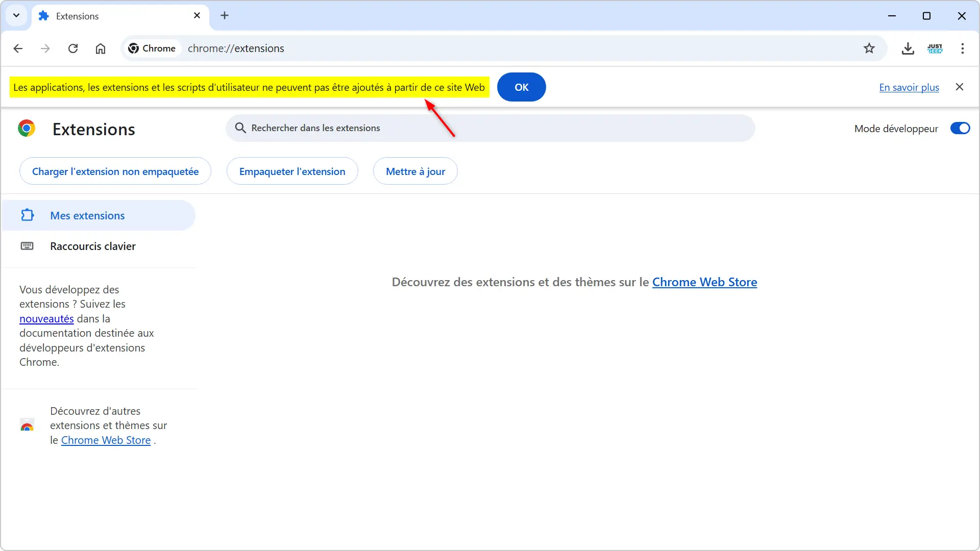
Task: Click the keyboard shortcuts icon
Action: coord(27,246)
